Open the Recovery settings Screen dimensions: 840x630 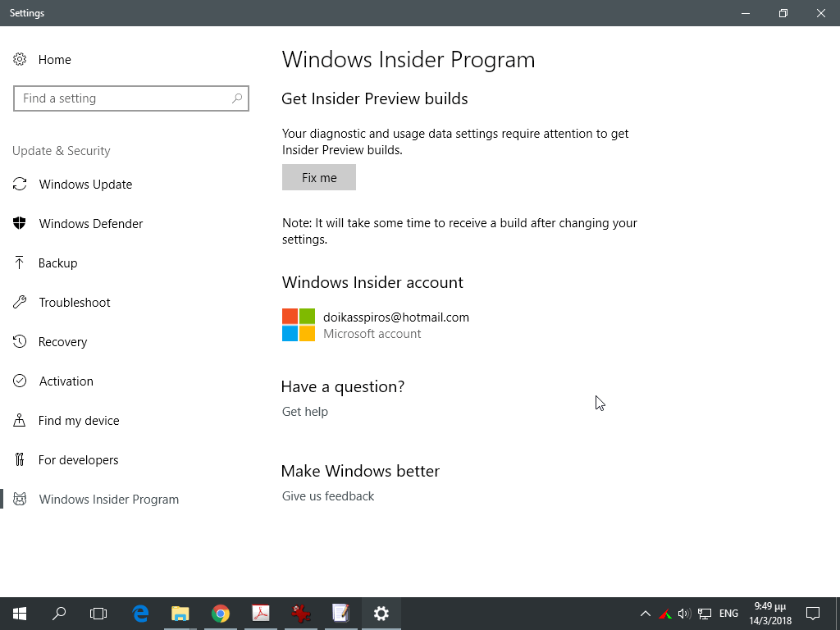coord(62,342)
